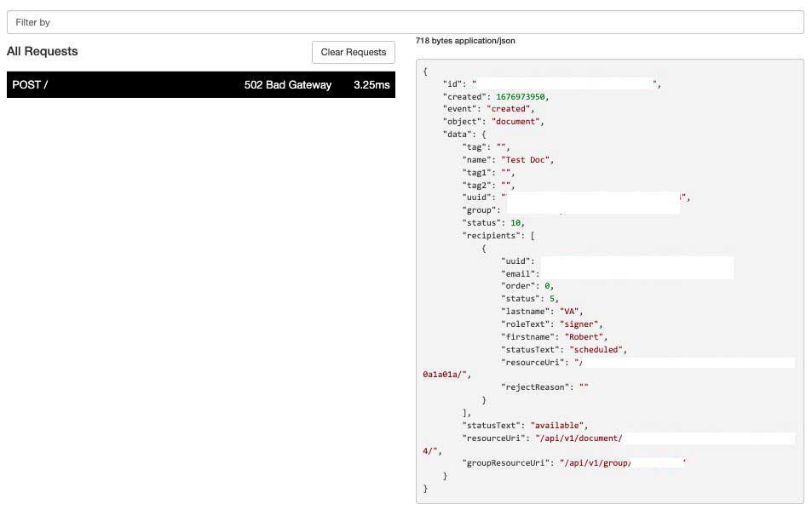The width and height of the screenshot is (812, 510).
Task: Select the status value 10 in data
Action: point(518,222)
